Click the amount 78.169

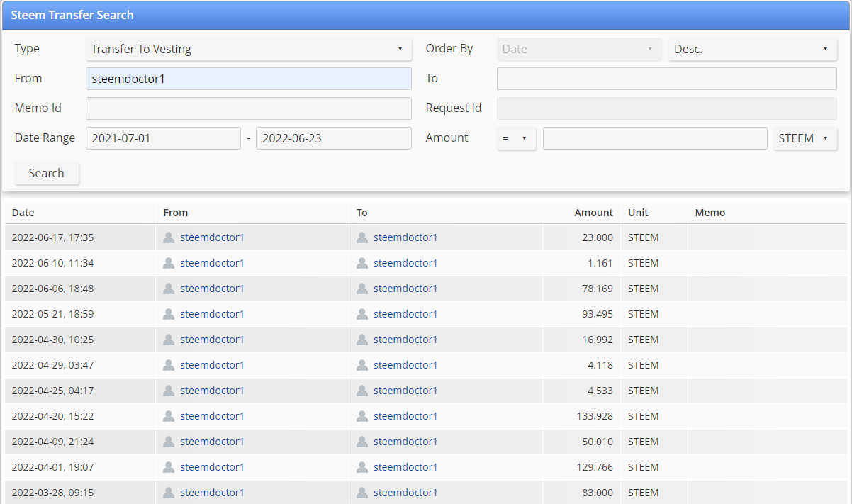pyautogui.click(x=598, y=289)
